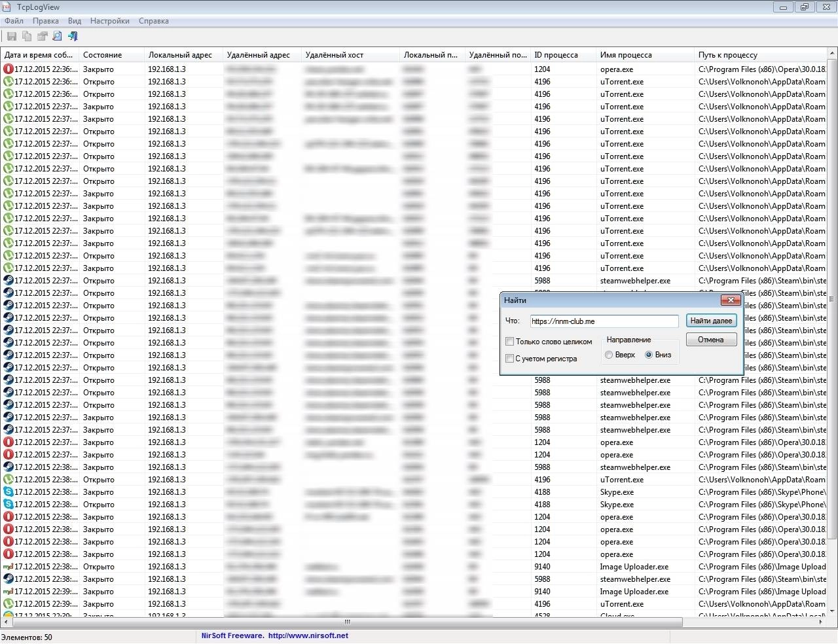The image size is (838, 644).
Task: Open Properties via the toolbar icon
Action: click(42, 37)
